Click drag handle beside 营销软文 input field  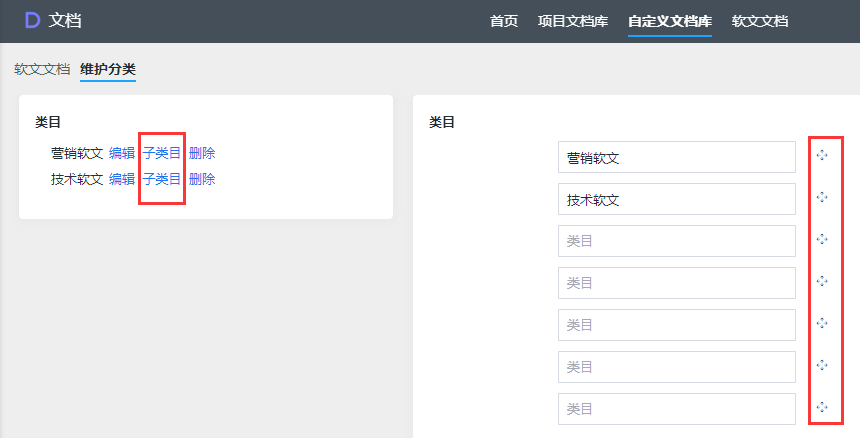(x=822, y=156)
